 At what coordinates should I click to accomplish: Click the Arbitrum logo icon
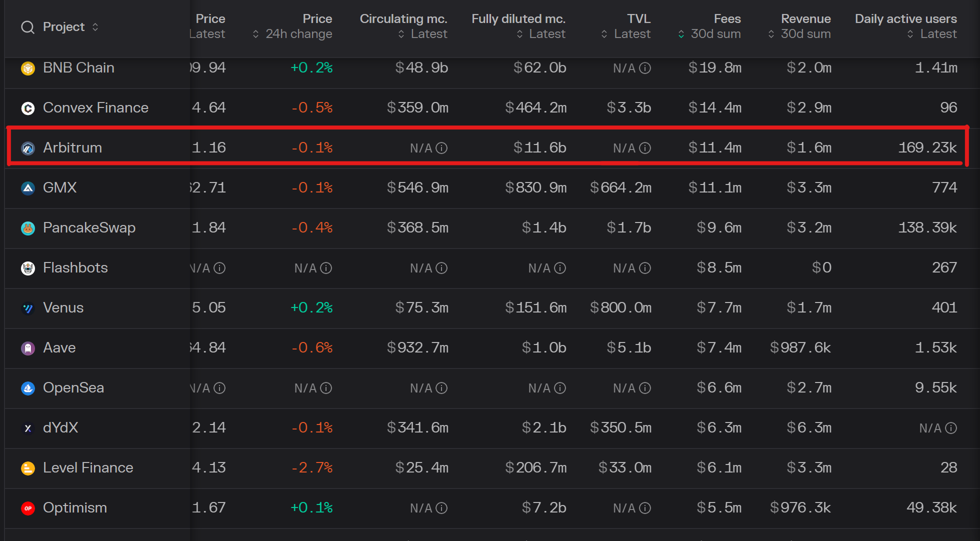28,148
